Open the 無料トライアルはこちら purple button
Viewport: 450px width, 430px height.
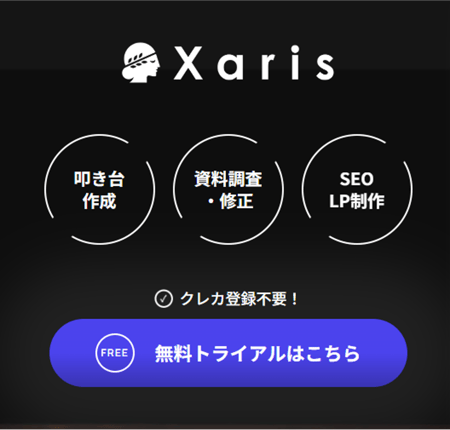pyautogui.click(x=228, y=353)
